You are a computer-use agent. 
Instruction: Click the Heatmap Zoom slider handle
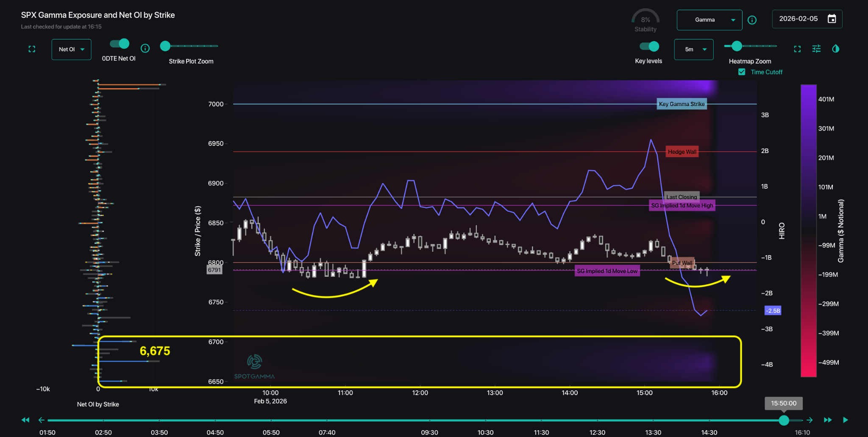point(737,46)
